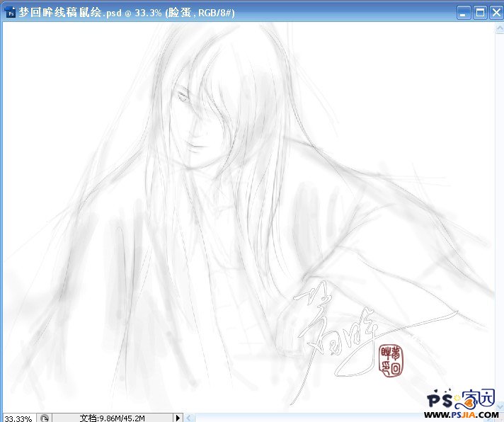The image size is (504, 422).
Task: Click the document title 梦回眸线稿鼠绘.psd
Action: [x=70, y=13]
